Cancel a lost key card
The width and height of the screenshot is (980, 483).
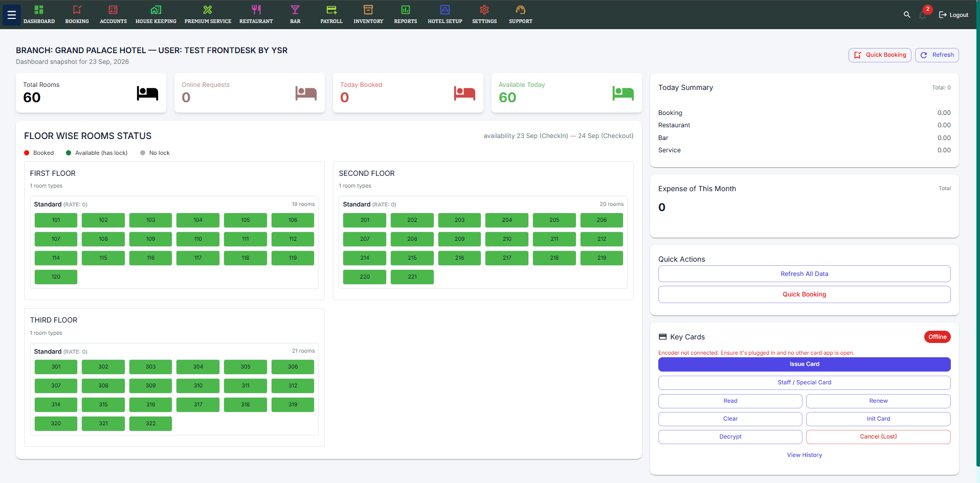pyautogui.click(x=878, y=436)
